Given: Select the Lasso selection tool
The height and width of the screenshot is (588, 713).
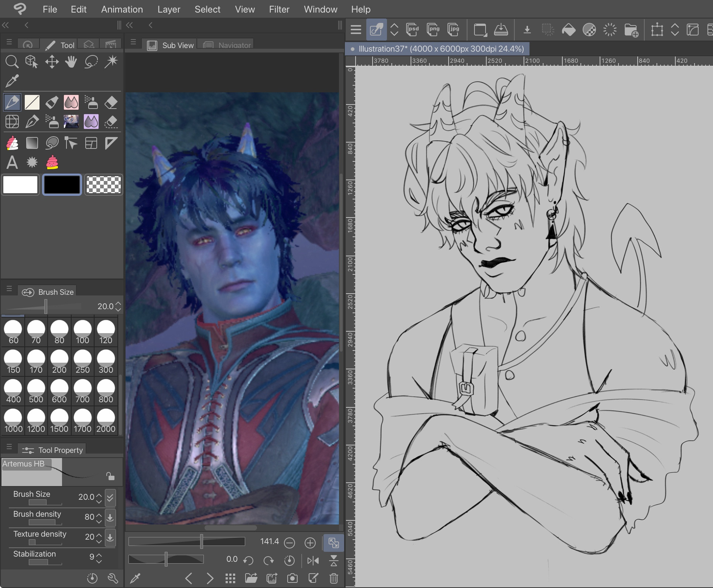Looking at the screenshot, I should tap(91, 62).
